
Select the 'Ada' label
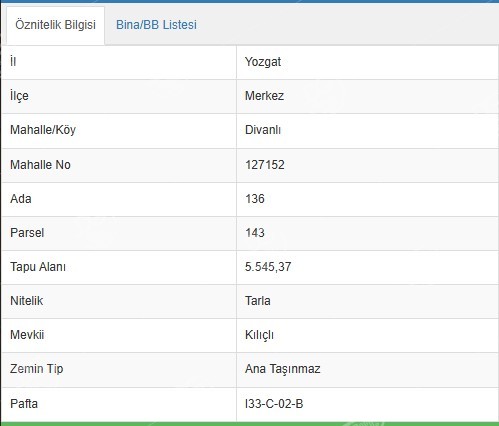21,199
